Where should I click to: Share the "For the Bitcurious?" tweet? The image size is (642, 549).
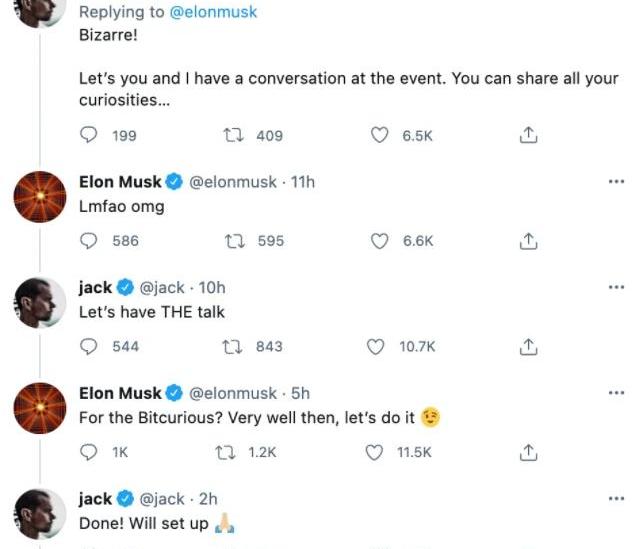pos(529,452)
